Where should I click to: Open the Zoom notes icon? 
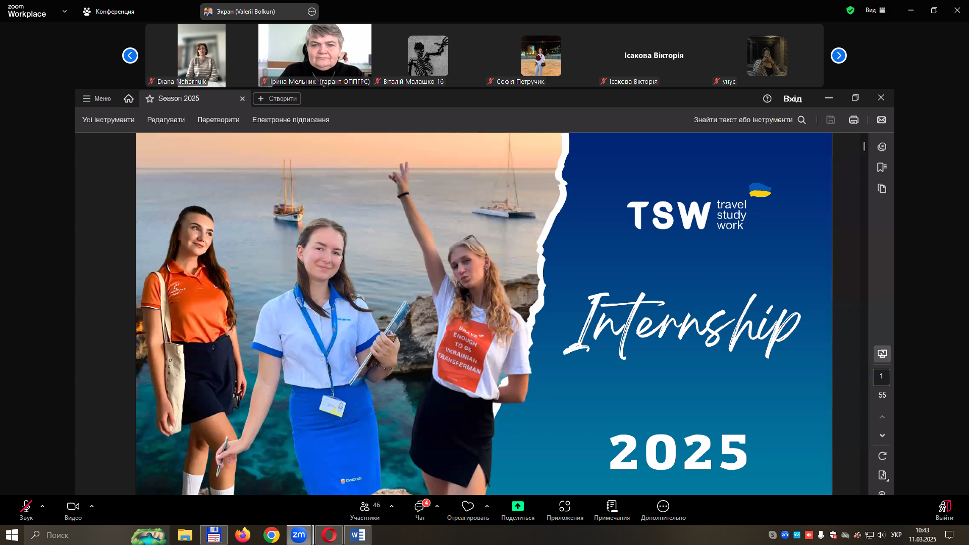(612, 506)
